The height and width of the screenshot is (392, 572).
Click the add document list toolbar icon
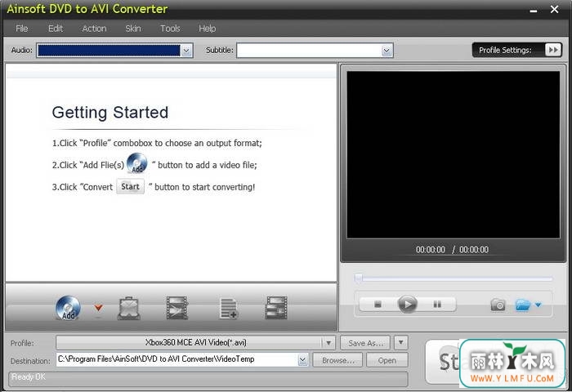(x=229, y=309)
